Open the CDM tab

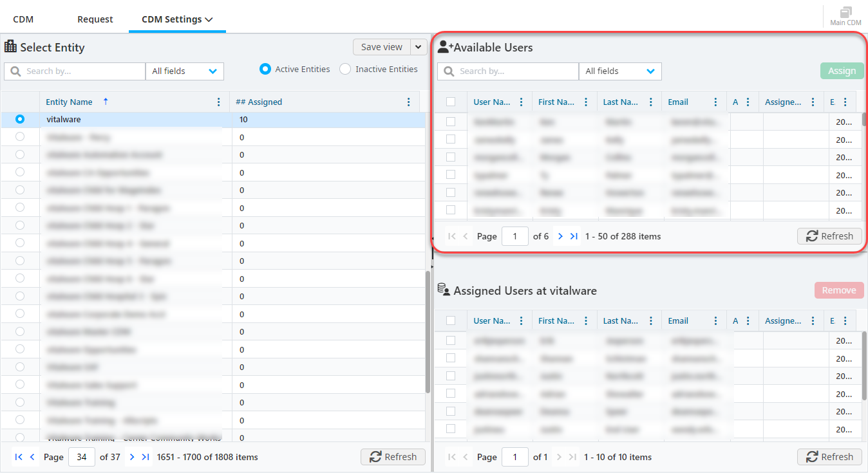click(x=23, y=19)
